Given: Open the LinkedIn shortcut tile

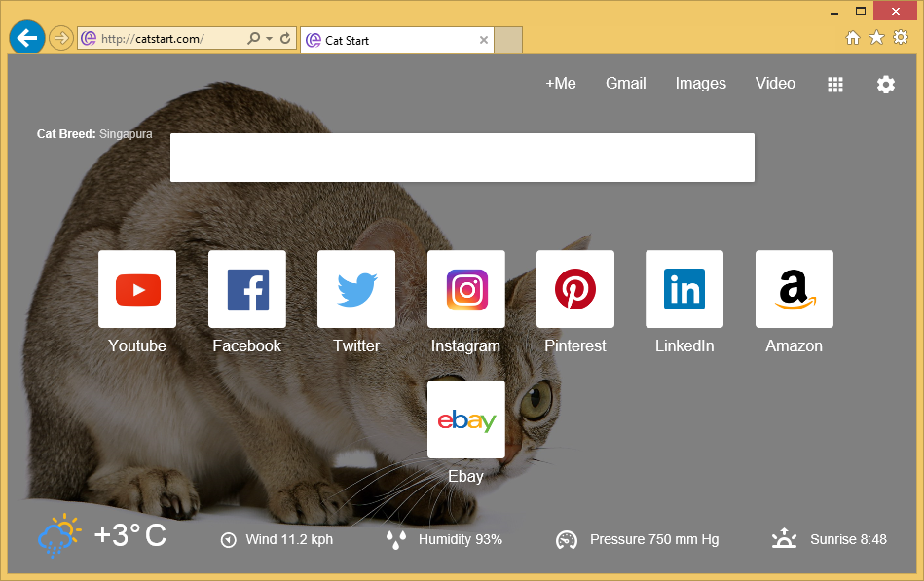Looking at the screenshot, I should 684,289.
